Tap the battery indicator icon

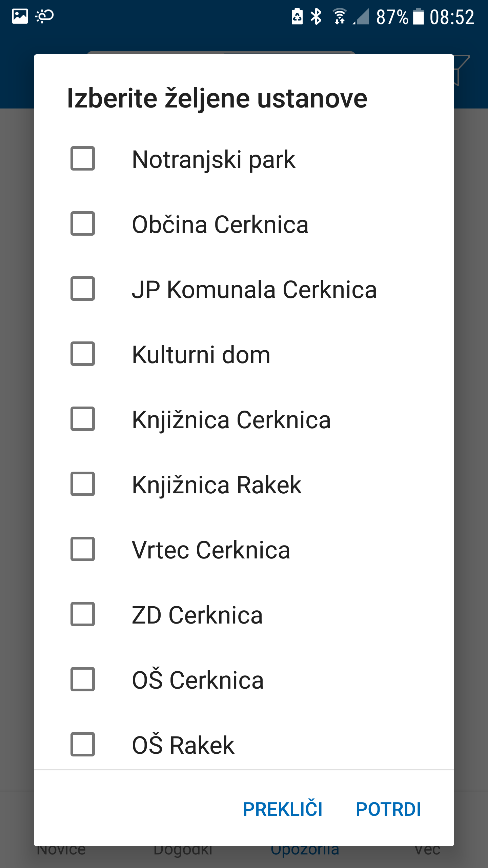pyautogui.click(x=418, y=16)
